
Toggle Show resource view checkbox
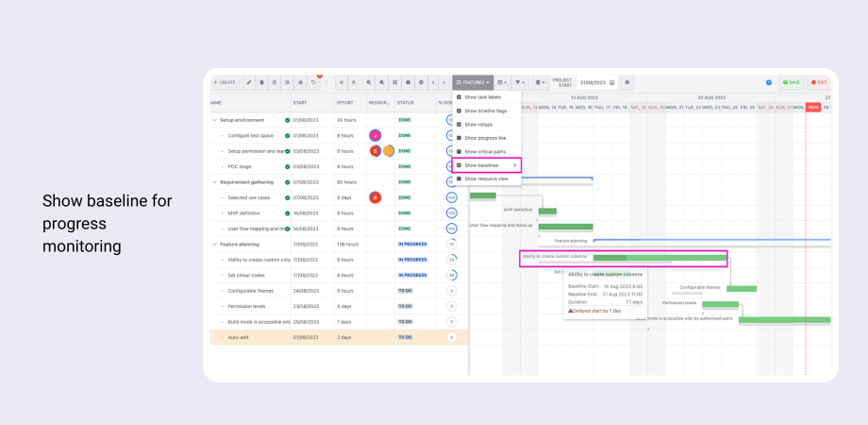(459, 179)
